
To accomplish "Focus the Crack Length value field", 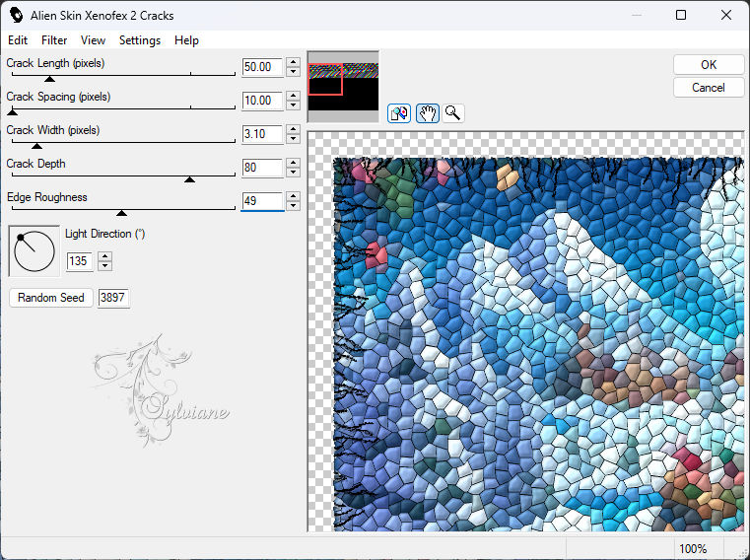I will point(262,67).
